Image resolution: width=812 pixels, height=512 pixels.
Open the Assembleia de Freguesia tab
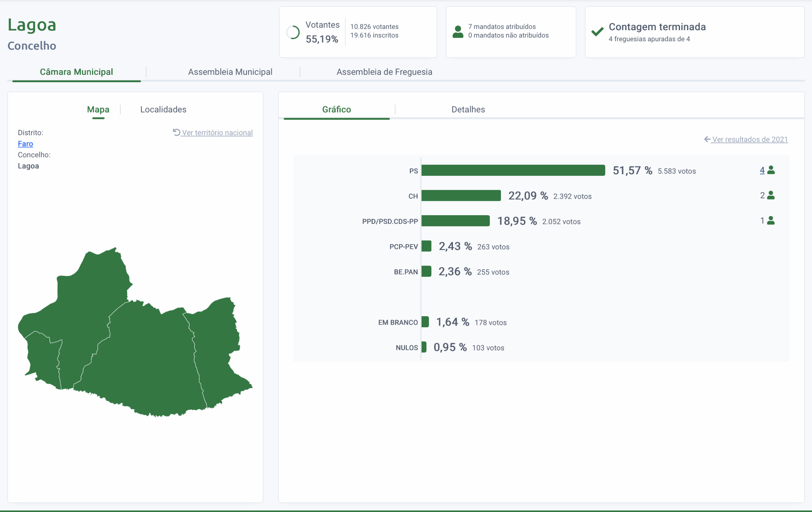point(384,72)
